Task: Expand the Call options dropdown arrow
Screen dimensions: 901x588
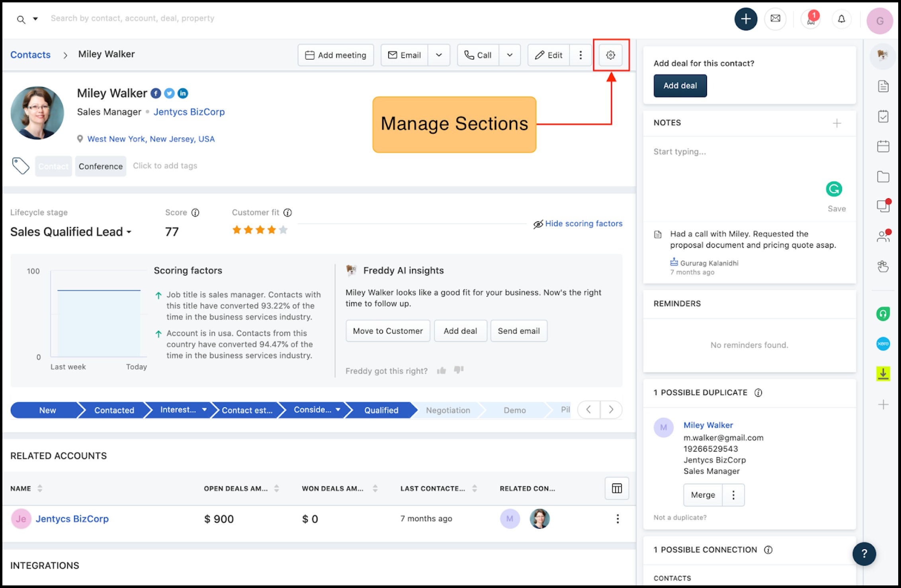Action: coord(509,55)
